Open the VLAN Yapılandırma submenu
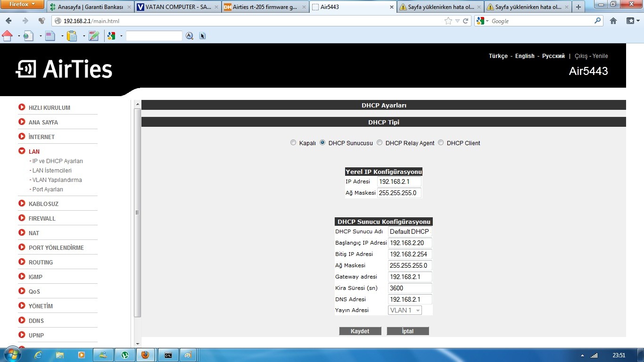The image size is (644, 362). (57, 180)
